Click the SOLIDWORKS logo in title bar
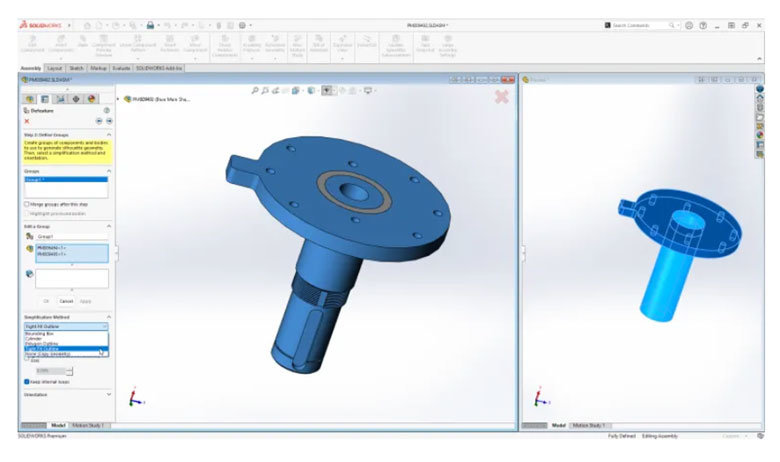The height and width of the screenshot is (462, 780). pyautogui.click(x=40, y=24)
